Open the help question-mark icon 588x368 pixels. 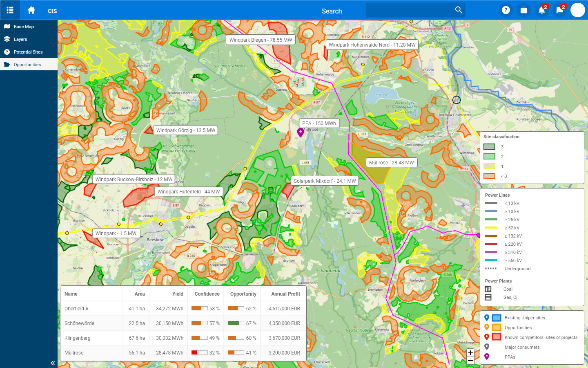coord(506,10)
